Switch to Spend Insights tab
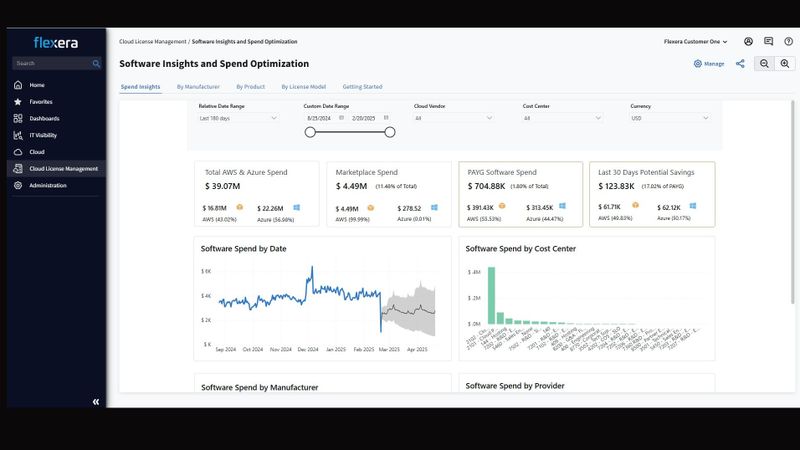Screen dimensions: 800x450 coord(140,87)
